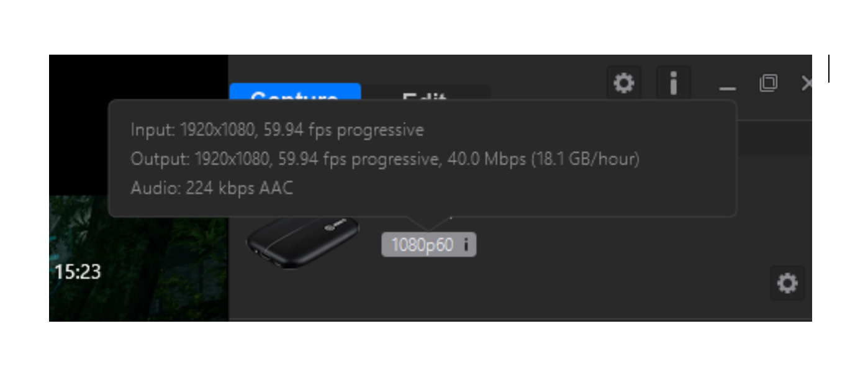Click the info (i) icon in the title bar

[674, 83]
